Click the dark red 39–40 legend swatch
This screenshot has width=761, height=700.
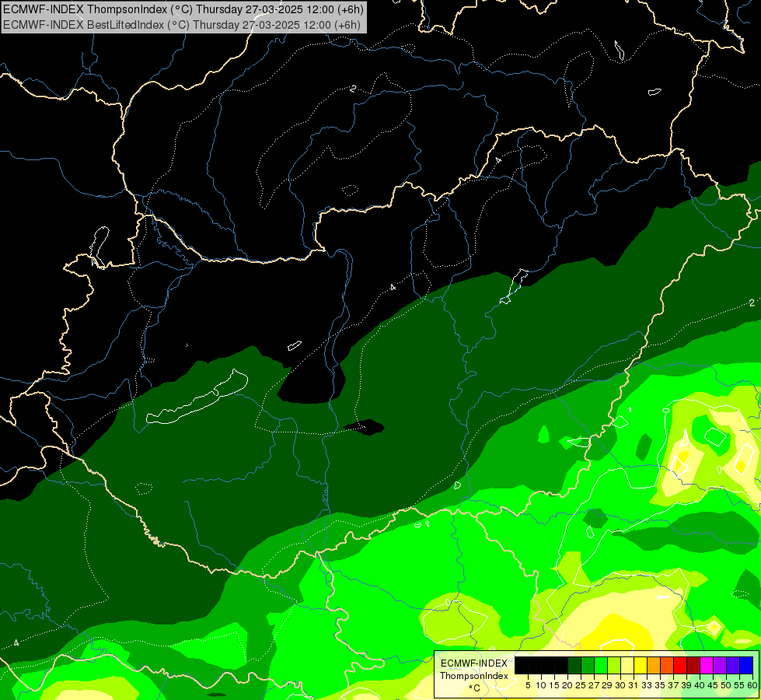[x=693, y=665]
